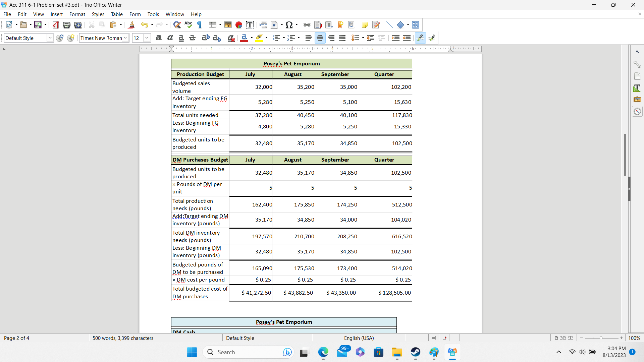The height and width of the screenshot is (362, 644).
Task: Click the Clone Formatting paintbrush icon
Action: (131, 25)
